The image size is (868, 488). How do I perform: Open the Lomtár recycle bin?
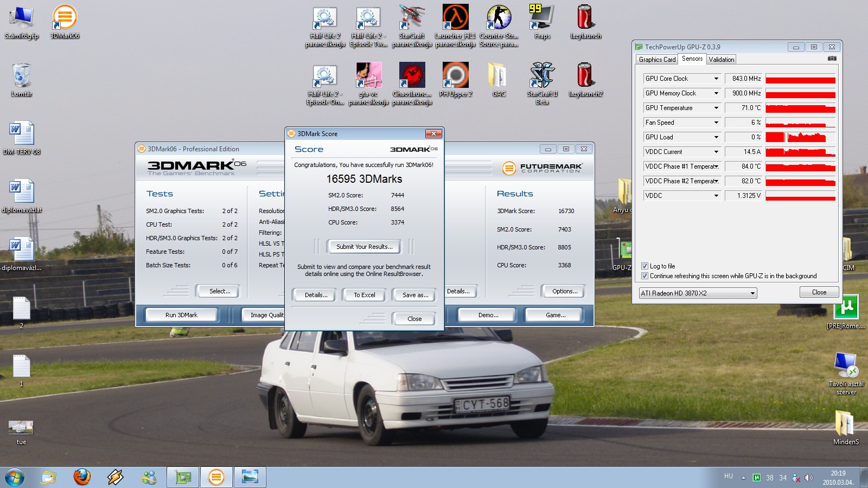click(x=21, y=80)
